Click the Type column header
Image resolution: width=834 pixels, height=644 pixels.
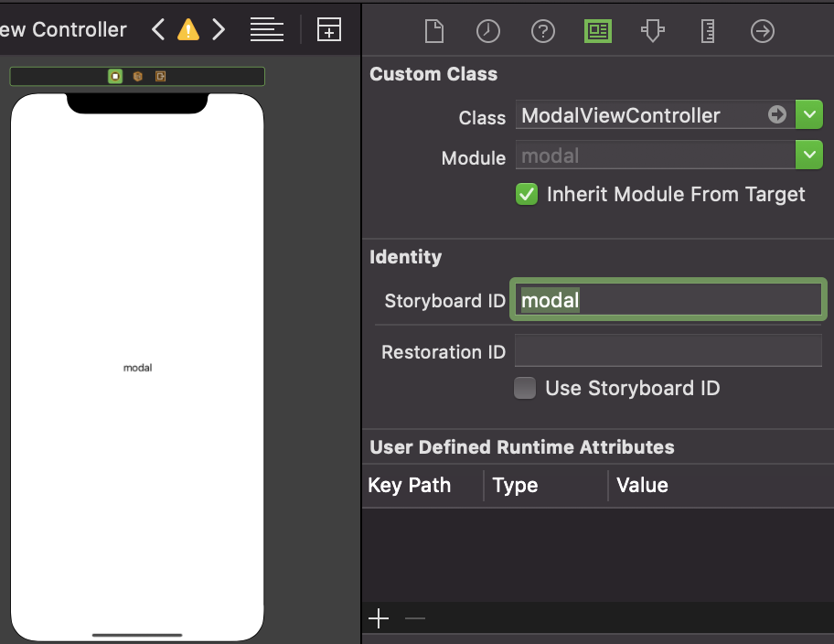point(515,485)
